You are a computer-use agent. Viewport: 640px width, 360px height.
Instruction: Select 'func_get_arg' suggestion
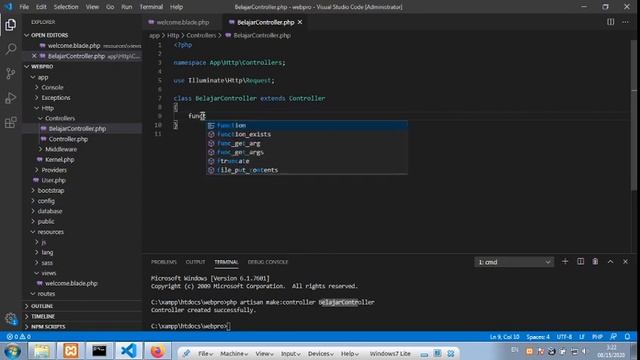pyautogui.click(x=307, y=143)
